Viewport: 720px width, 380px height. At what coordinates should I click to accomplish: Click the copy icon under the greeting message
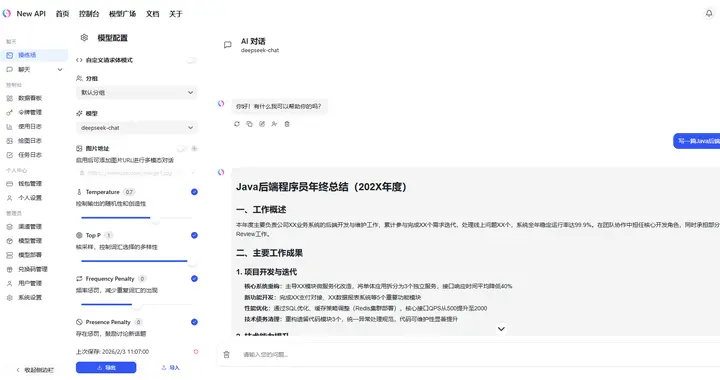pyautogui.click(x=249, y=124)
